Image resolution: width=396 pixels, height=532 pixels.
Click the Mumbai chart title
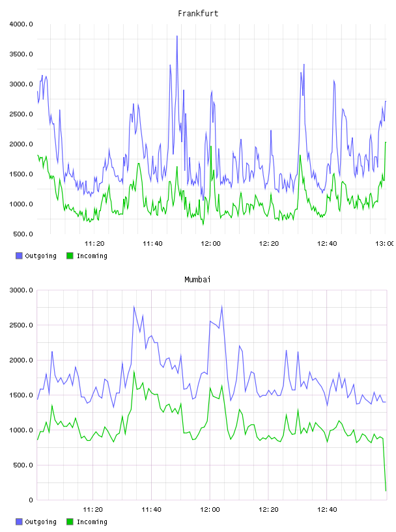pyautogui.click(x=197, y=280)
